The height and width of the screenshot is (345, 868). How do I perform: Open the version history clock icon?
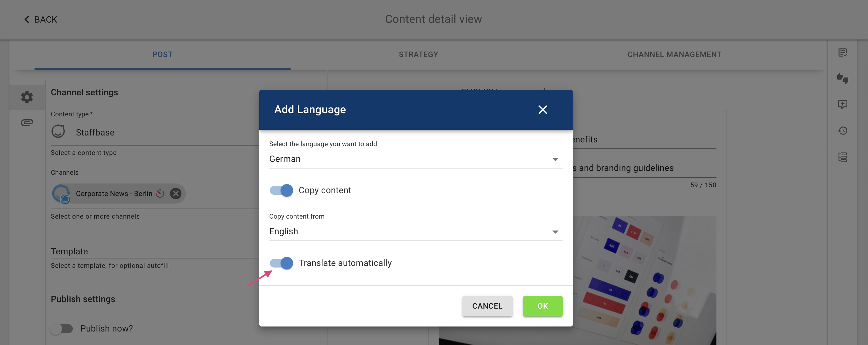click(843, 131)
